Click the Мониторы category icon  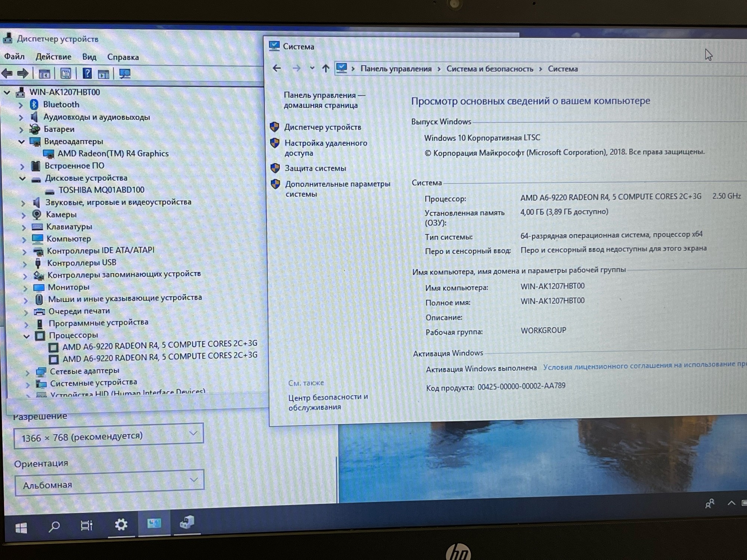pyautogui.click(x=39, y=287)
